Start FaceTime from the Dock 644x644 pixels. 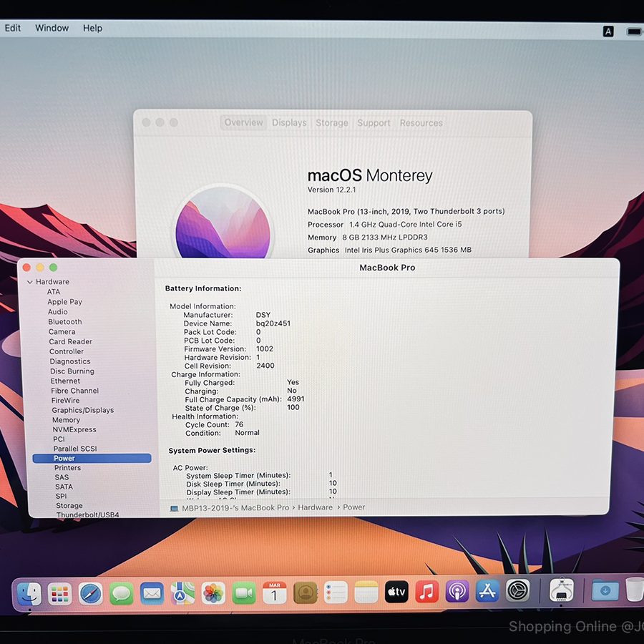pos(244,592)
